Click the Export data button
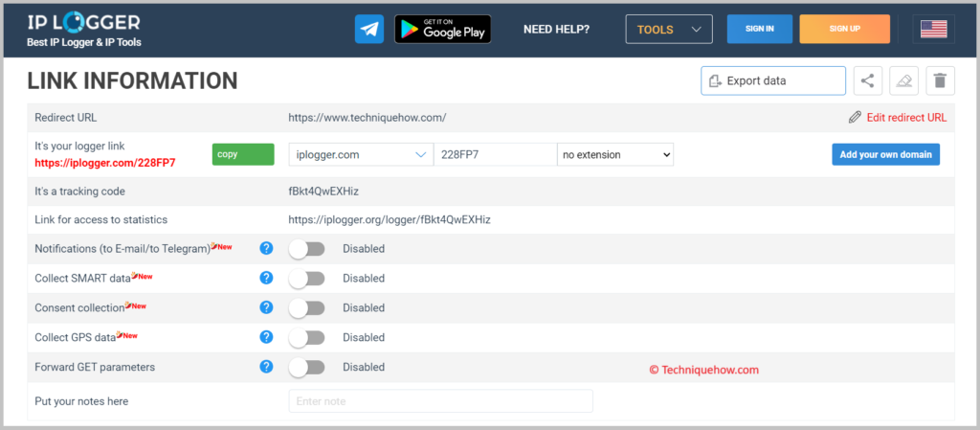 (x=773, y=80)
